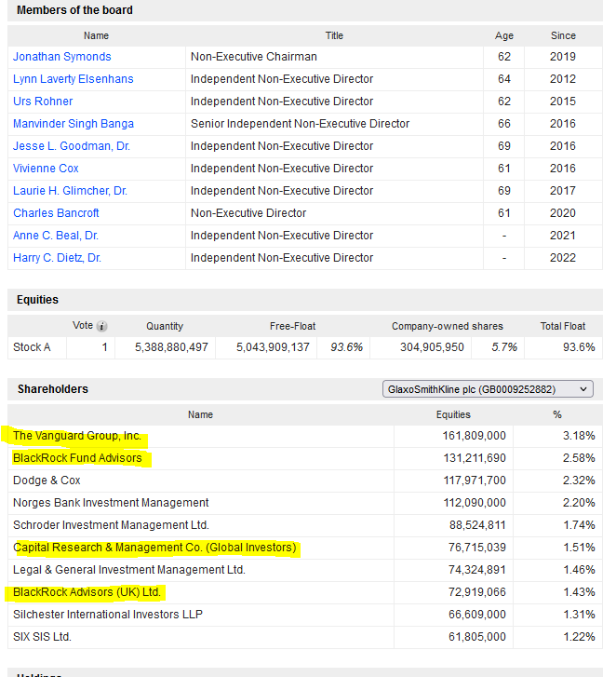Click the 117,971,700 equities value
This screenshot has width=616, height=677.
(x=475, y=481)
